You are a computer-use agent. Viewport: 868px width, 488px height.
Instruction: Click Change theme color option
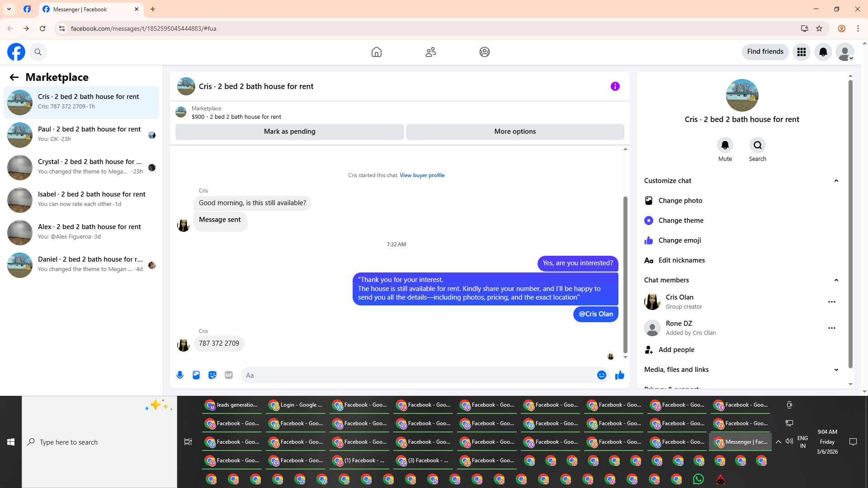coord(681,221)
